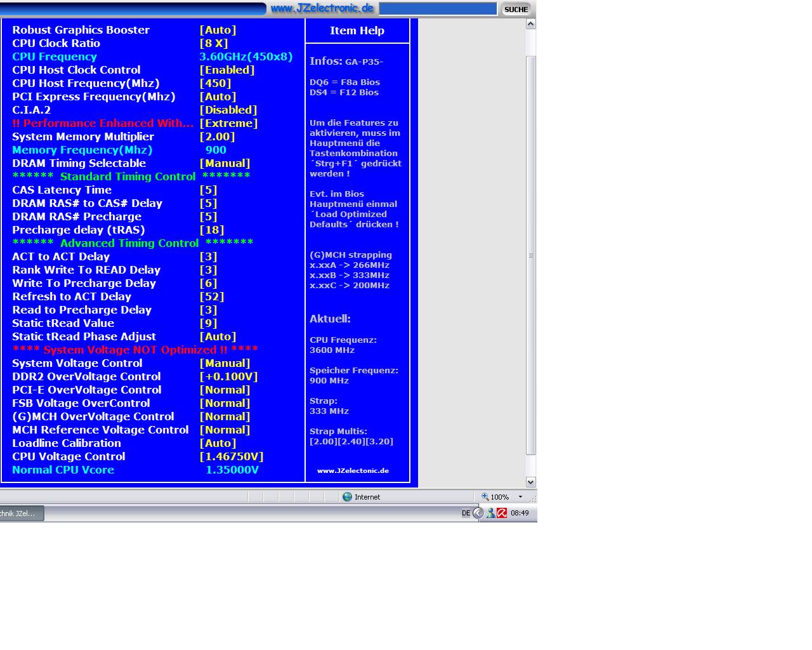Select the C.I.A.2 [Disabled] value
The height and width of the screenshot is (650, 812).
228,110
